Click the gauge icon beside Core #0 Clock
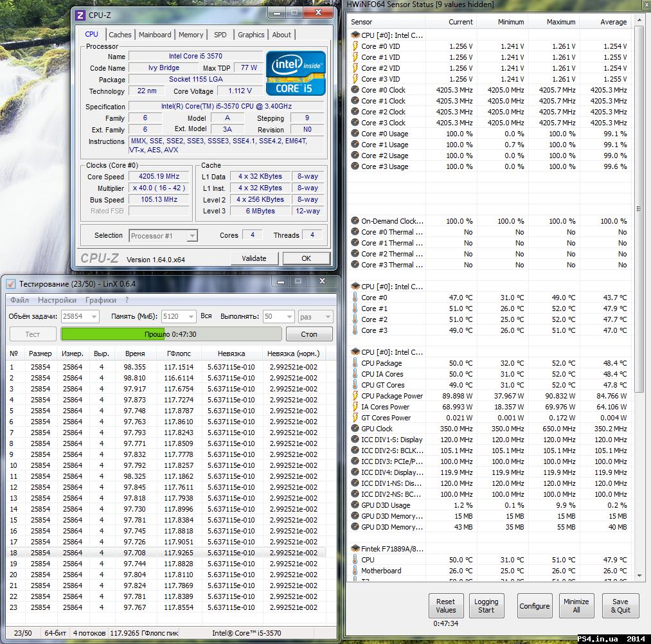The image size is (651, 644). (355, 90)
